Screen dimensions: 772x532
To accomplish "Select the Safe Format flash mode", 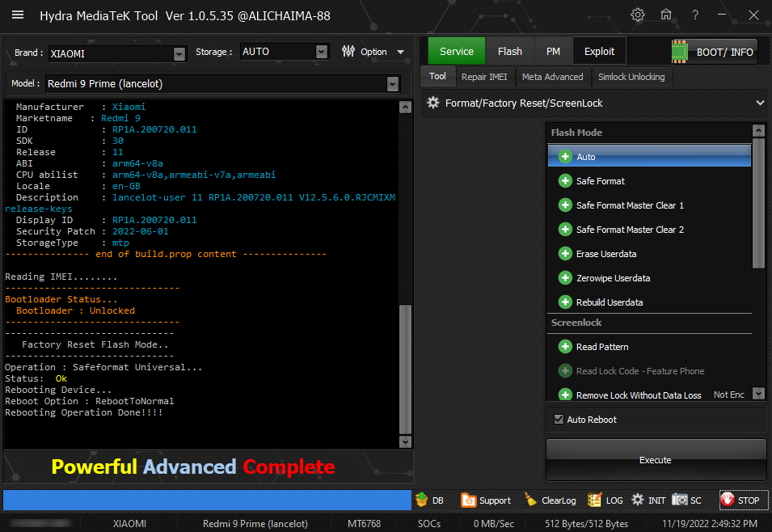I will coord(600,181).
